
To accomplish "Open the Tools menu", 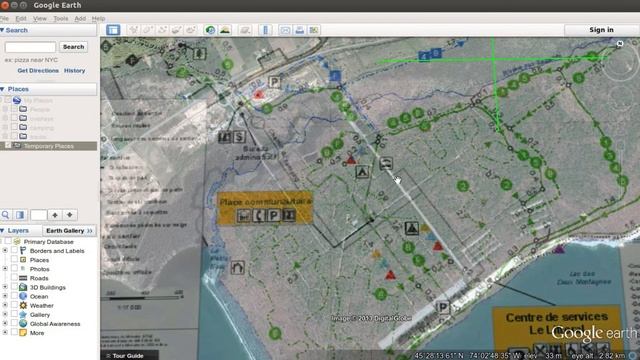I will (61, 18).
